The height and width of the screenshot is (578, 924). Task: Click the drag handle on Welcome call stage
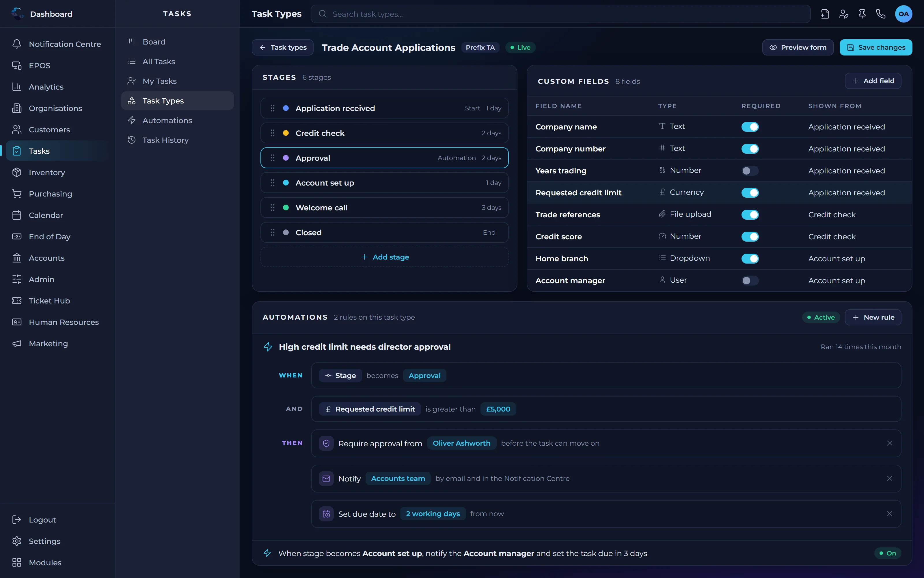(273, 208)
